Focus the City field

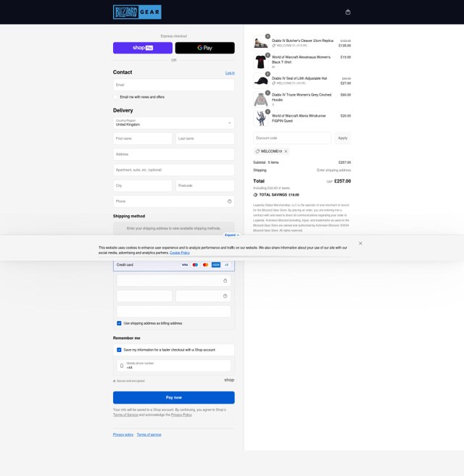pyautogui.click(x=143, y=185)
